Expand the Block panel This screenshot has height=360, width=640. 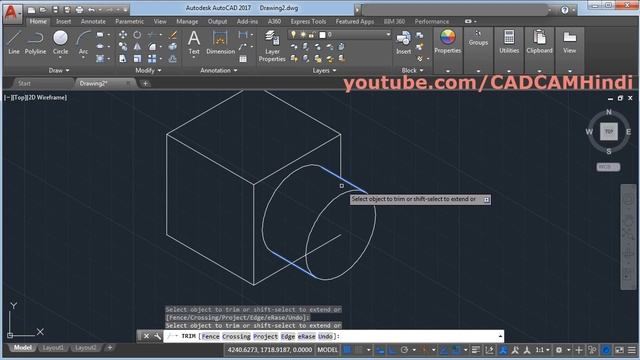point(412,71)
